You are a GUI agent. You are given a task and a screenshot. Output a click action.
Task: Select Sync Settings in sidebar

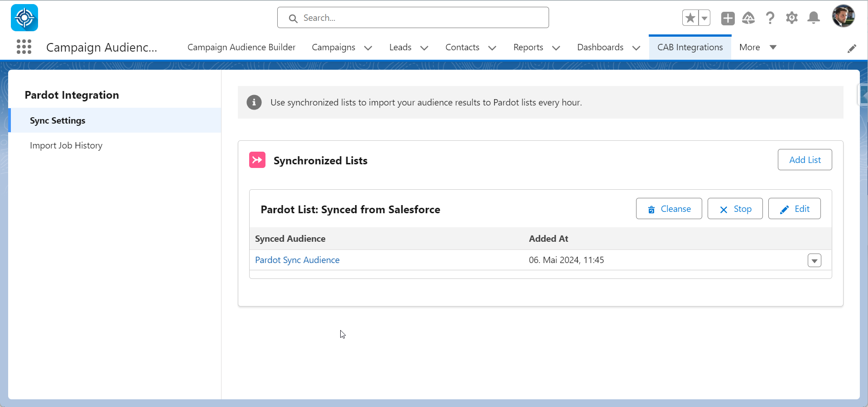click(115, 120)
